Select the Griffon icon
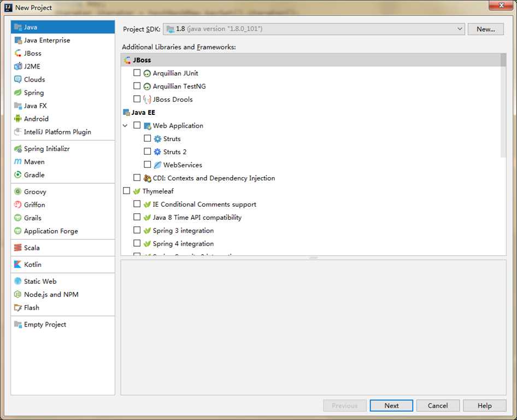Viewport: 517px width, 420px height. tap(18, 205)
